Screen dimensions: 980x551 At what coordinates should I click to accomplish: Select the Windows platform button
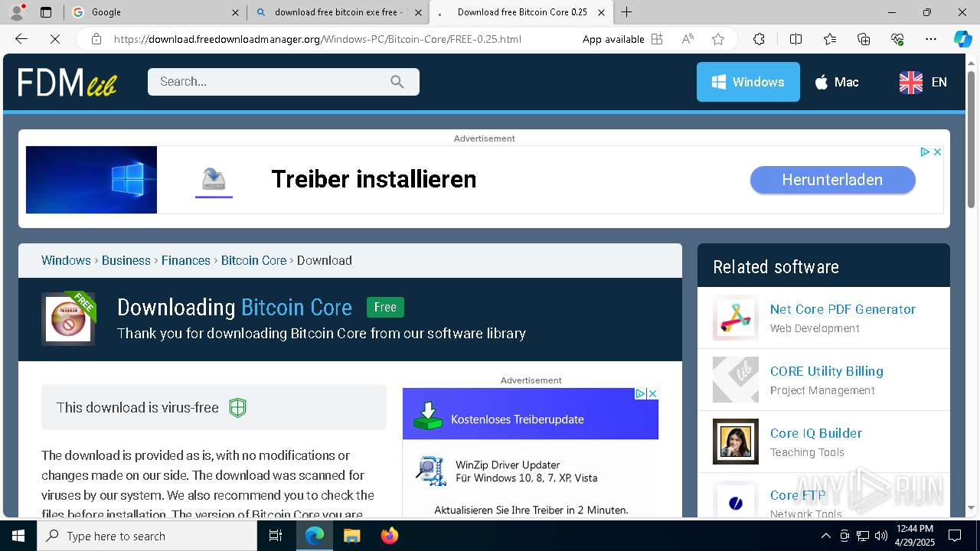748,82
